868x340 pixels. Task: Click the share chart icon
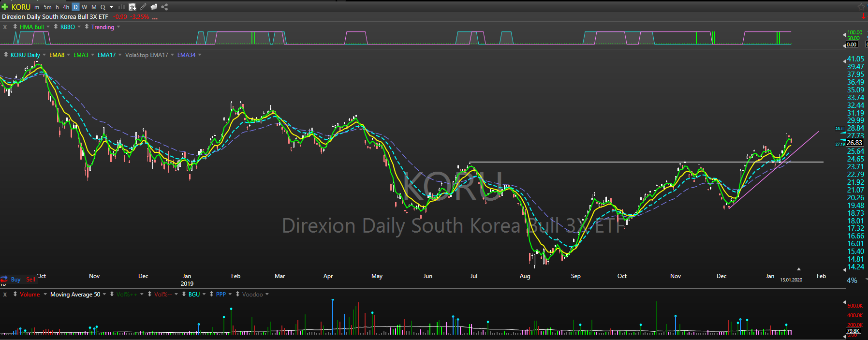[164, 7]
